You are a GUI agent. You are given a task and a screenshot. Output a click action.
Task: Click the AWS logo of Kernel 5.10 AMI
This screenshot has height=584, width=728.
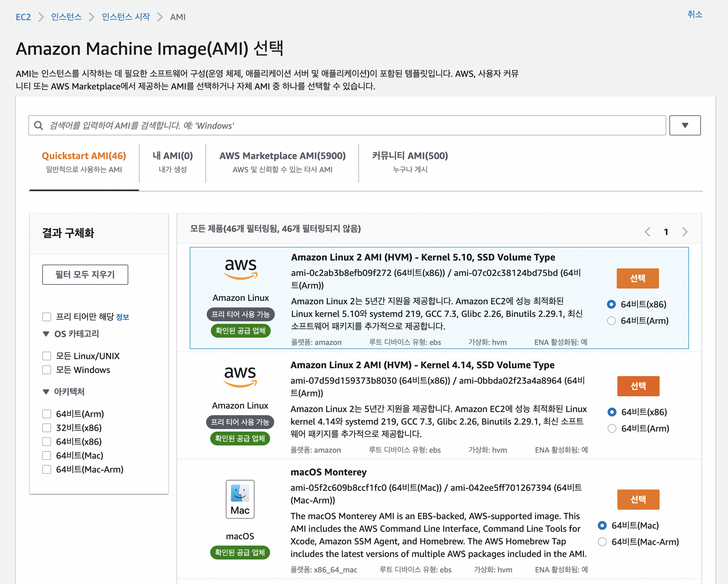click(x=241, y=269)
